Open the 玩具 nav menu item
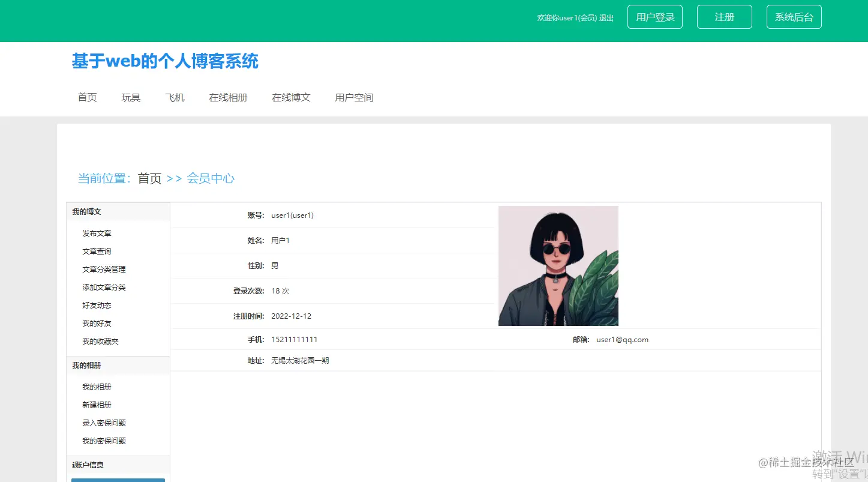The height and width of the screenshot is (482, 868). coord(131,97)
